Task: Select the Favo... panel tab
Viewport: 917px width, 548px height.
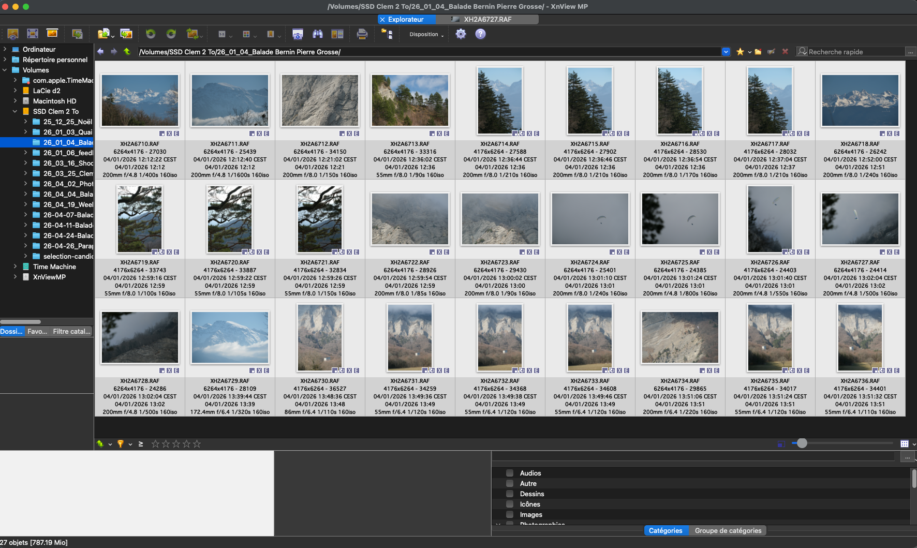Action: [x=37, y=332]
